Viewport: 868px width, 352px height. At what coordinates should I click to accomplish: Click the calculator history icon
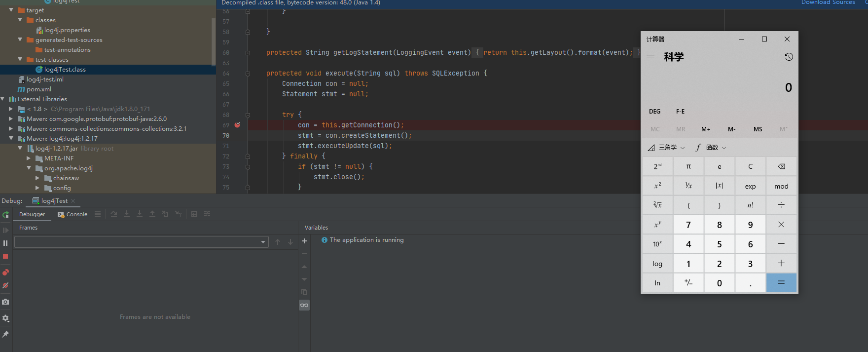pos(789,57)
